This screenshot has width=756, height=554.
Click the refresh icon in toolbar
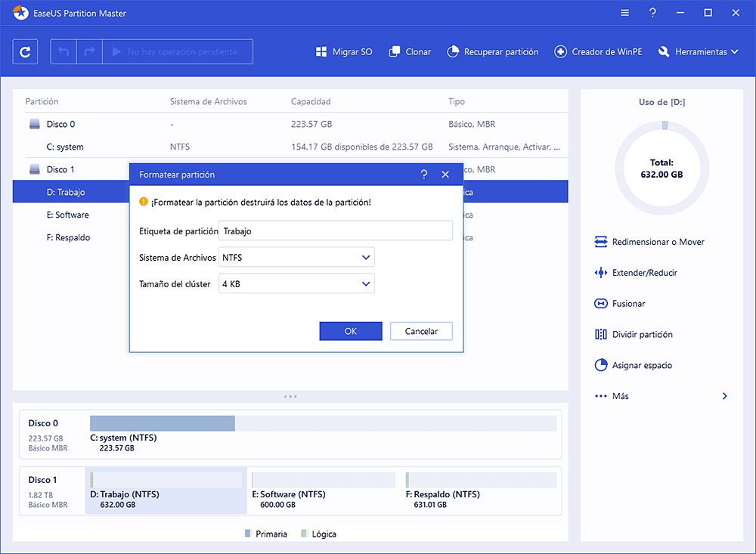(26, 52)
